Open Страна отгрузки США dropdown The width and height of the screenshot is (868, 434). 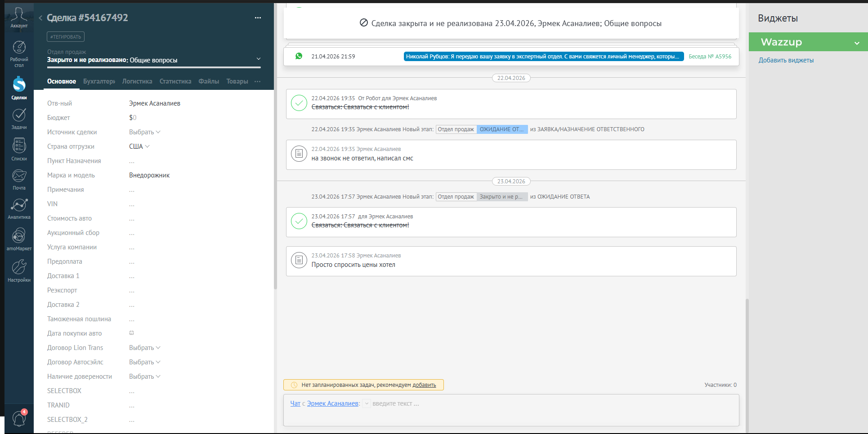[139, 146]
